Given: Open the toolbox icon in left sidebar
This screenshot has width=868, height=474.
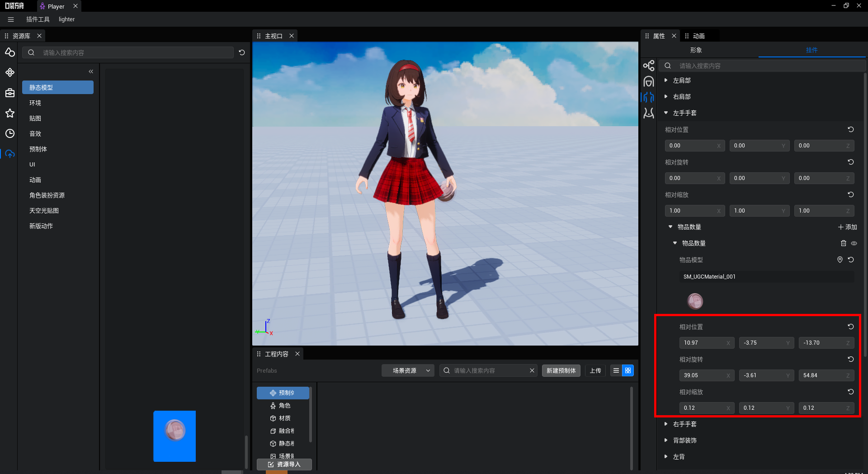Looking at the screenshot, I should coord(10,93).
